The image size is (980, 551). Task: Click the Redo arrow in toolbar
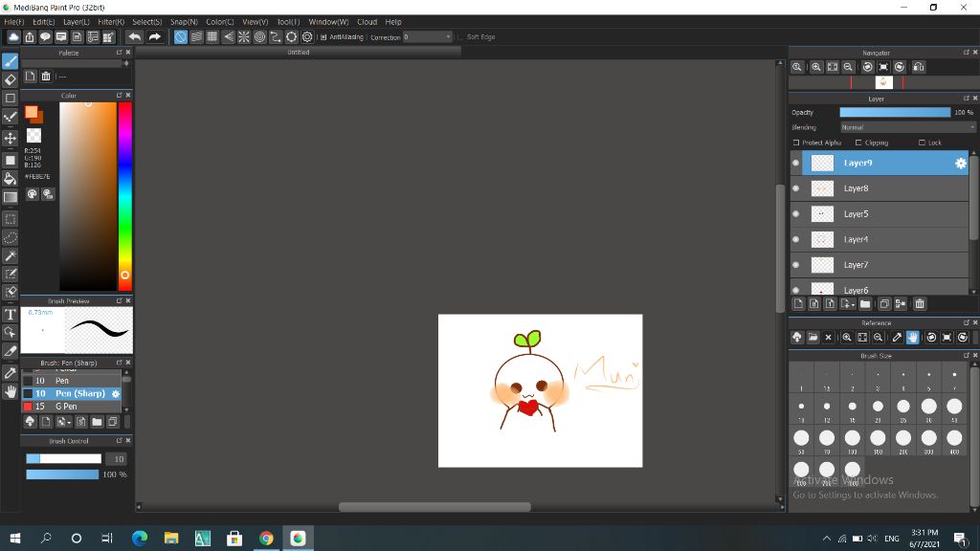(x=154, y=37)
